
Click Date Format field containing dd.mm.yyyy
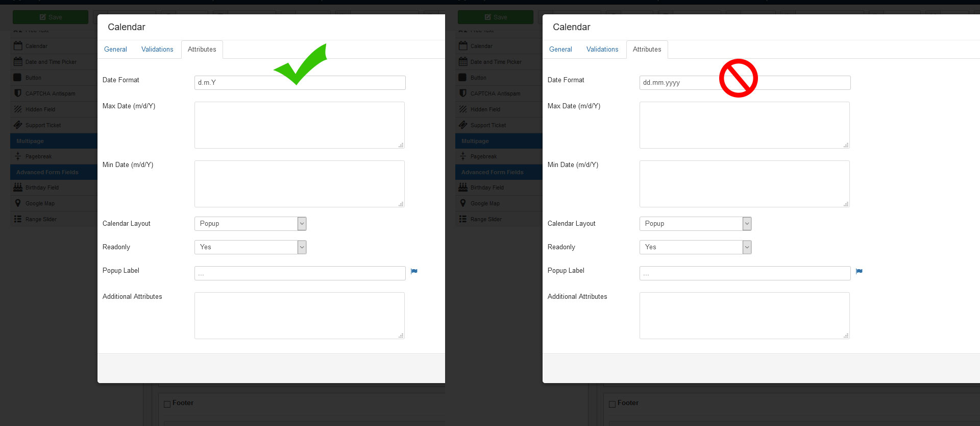click(745, 83)
